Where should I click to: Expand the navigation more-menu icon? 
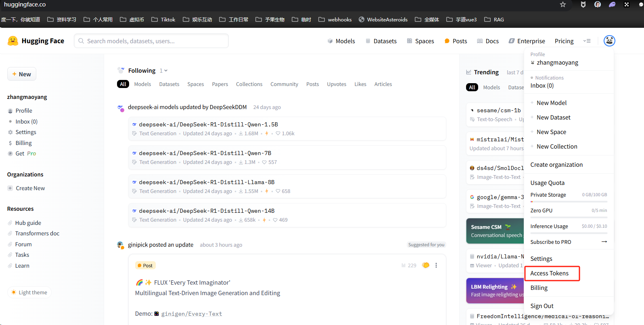point(587,41)
